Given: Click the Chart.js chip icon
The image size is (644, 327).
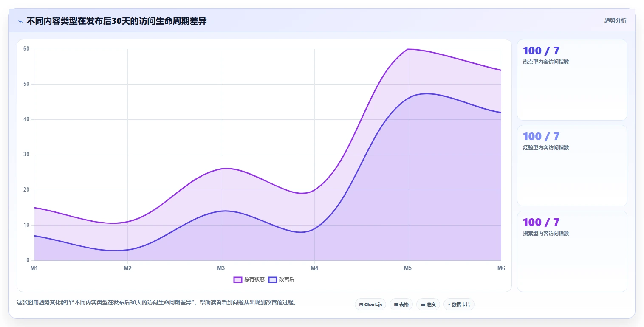Looking at the screenshot, I should tap(361, 304).
